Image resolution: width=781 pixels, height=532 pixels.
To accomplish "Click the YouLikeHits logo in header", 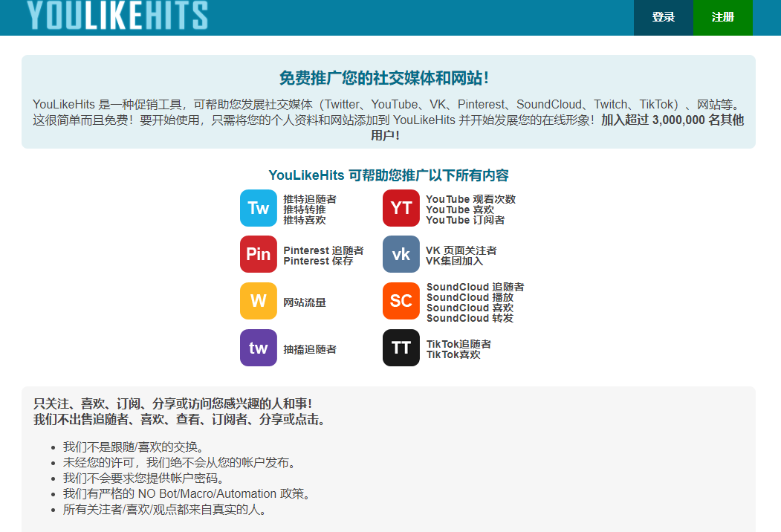I will [x=117, y=16].
